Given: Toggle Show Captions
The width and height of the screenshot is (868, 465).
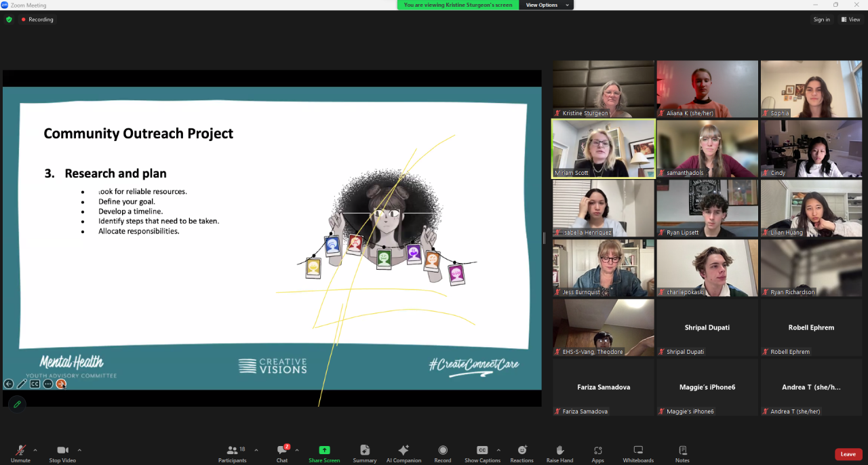Looking at the screenshot, I should click(x=482, y=453).
